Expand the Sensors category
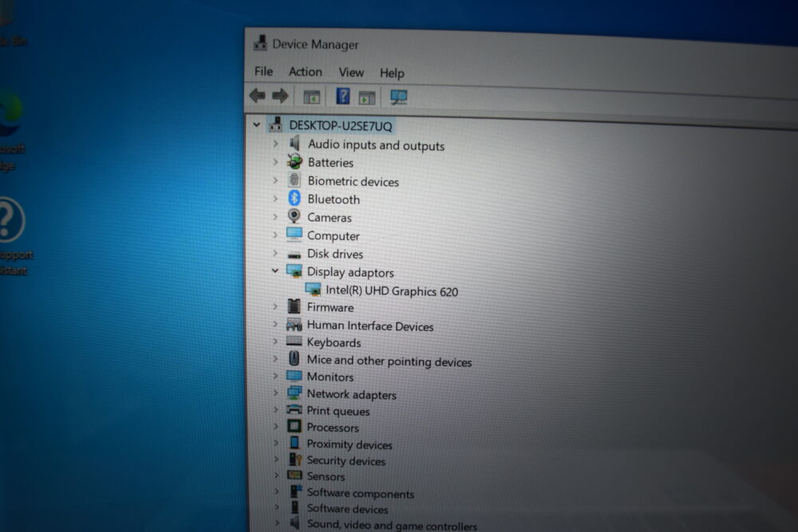 point(276,475)
